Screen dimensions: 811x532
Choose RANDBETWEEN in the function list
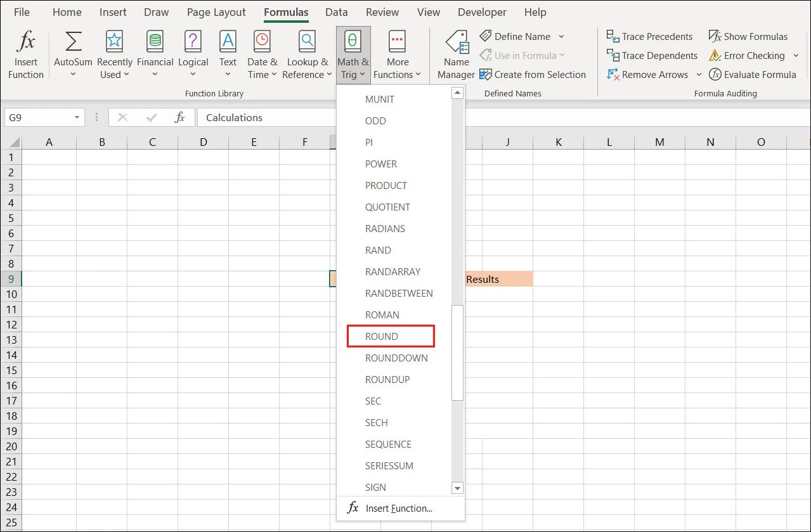tap(399, 293)
